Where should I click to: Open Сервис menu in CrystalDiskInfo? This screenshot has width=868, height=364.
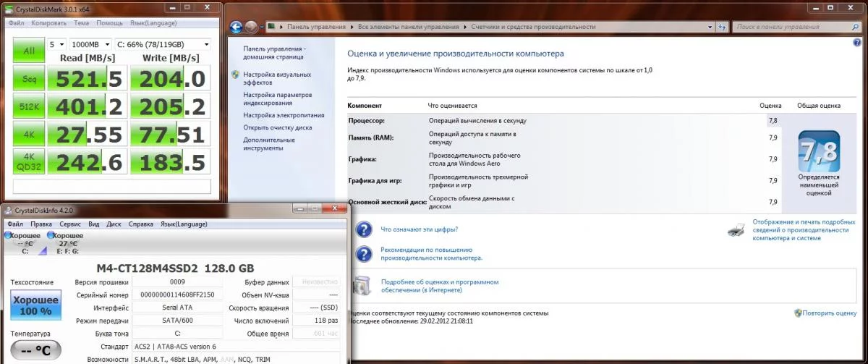coord(70,224)
